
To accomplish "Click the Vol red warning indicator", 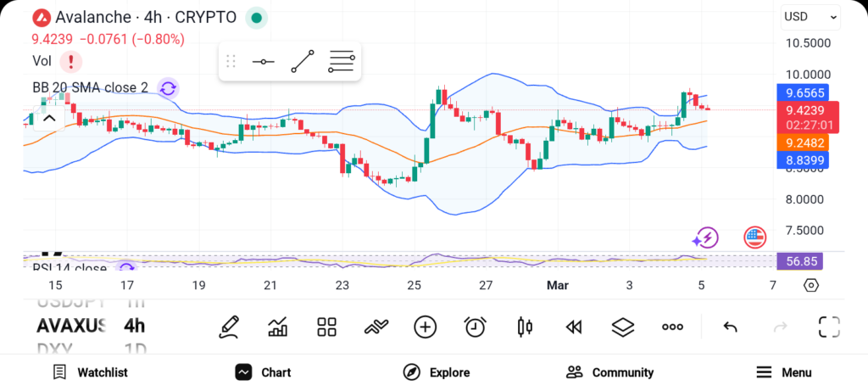I will point(71,61).
